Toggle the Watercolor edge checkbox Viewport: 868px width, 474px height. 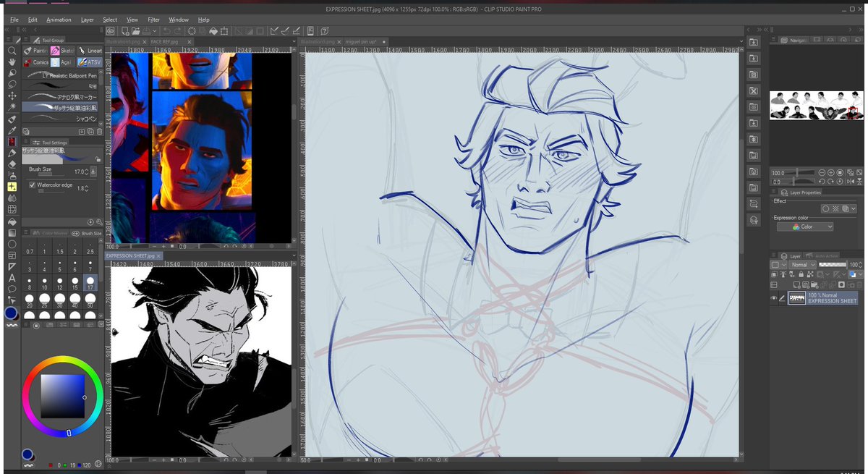(32, 185)
